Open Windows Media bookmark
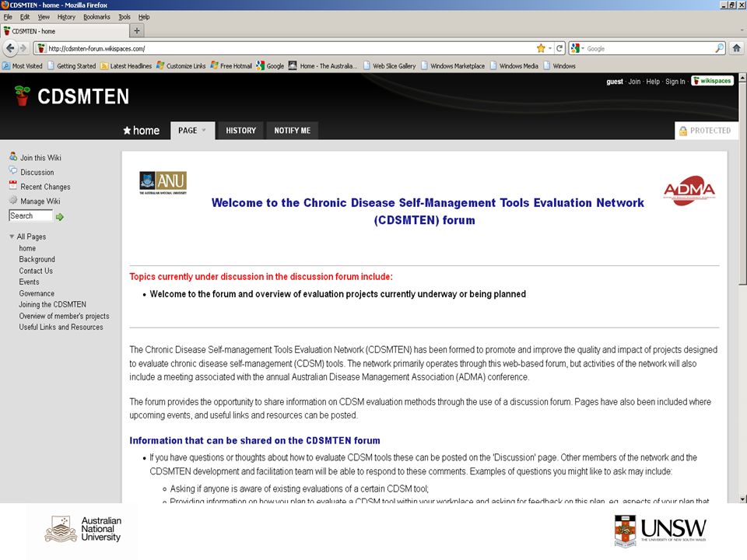747x560 pixels. [514, 65]
